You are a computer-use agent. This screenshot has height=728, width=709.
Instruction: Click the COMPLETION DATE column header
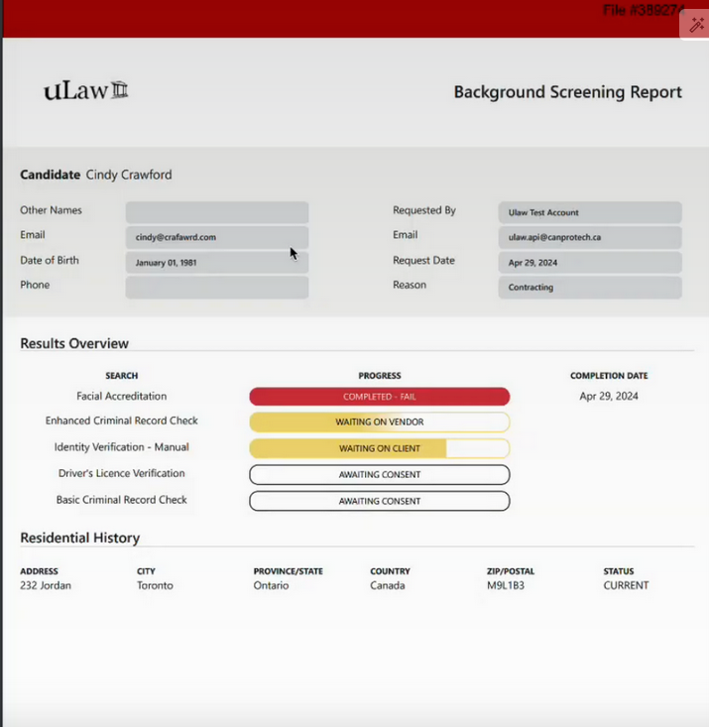tap(609, 376)
